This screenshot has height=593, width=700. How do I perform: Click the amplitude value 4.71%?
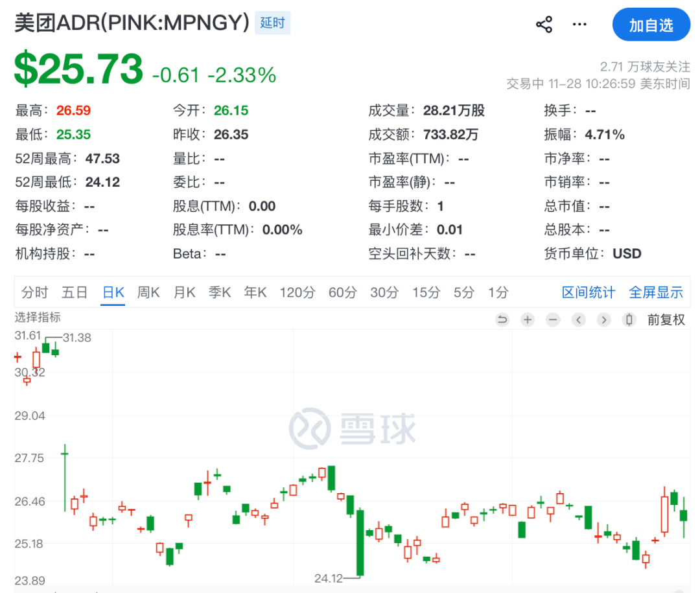[605, 134]
